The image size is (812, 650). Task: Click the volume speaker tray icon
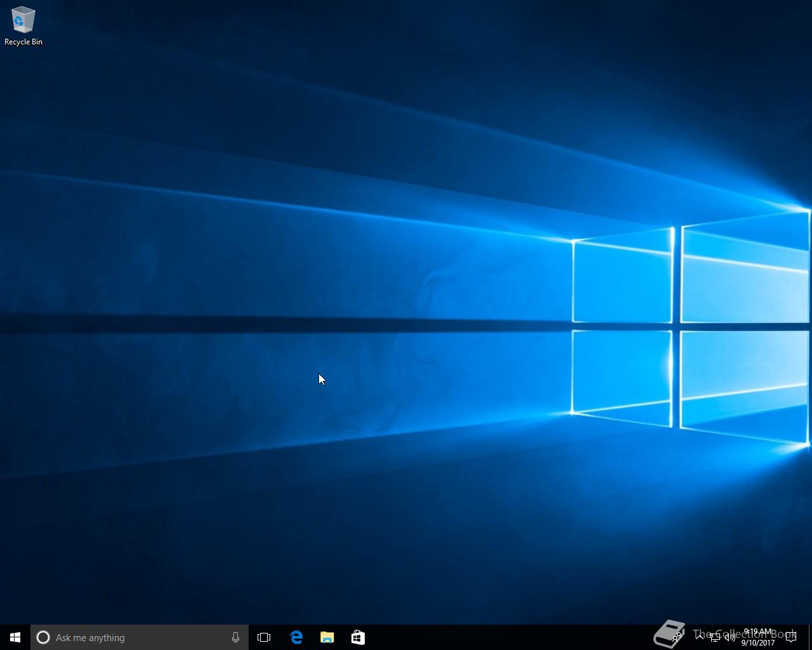click(x=730, y=637)
